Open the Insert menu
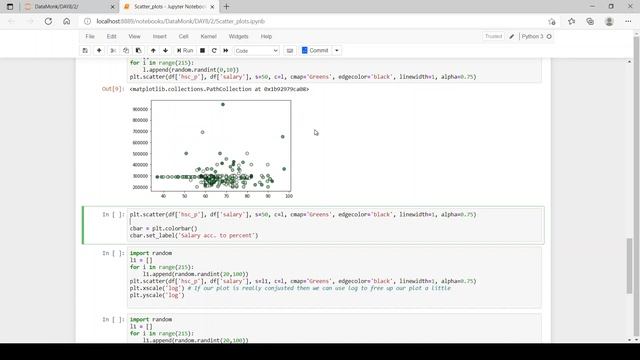This screenshot has width=640, height=360. (160, 36)
